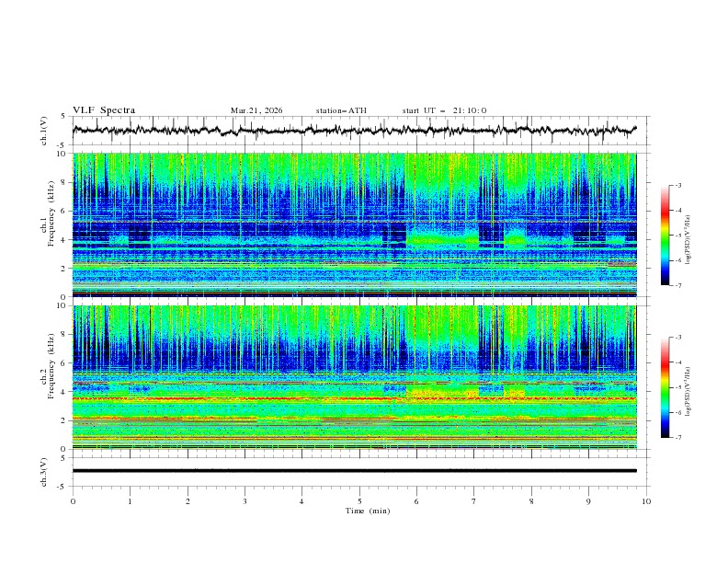The width and height of the screenshot is (728, 563).
Task: Click the '-3' label on ch.2 colorbar
Action: click(x=678, y=338)
